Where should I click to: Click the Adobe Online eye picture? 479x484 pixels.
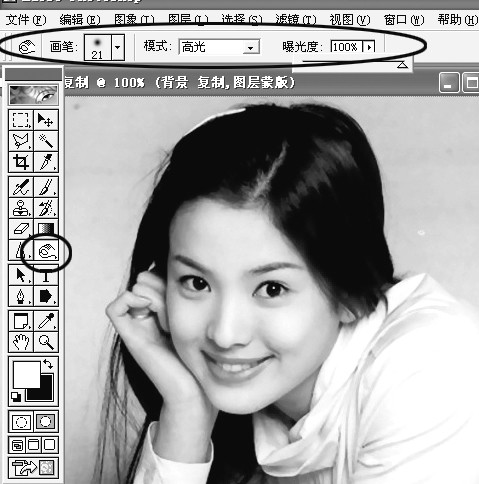pos(33,95)
